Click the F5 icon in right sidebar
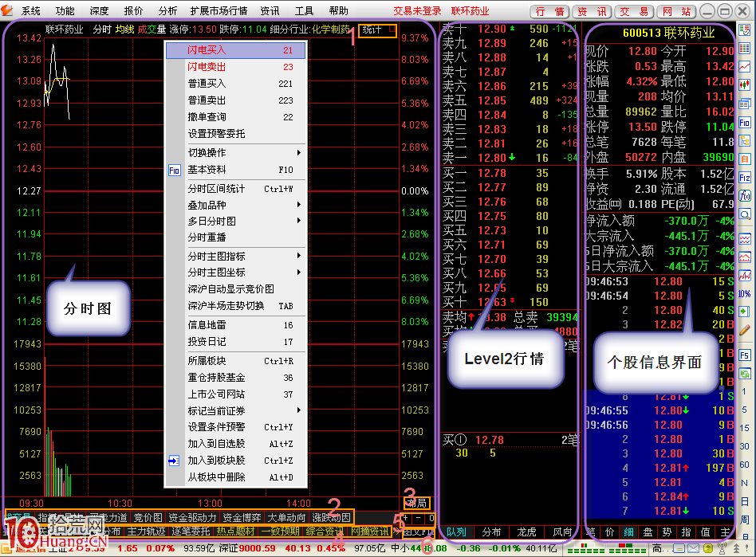 point(745,355)
